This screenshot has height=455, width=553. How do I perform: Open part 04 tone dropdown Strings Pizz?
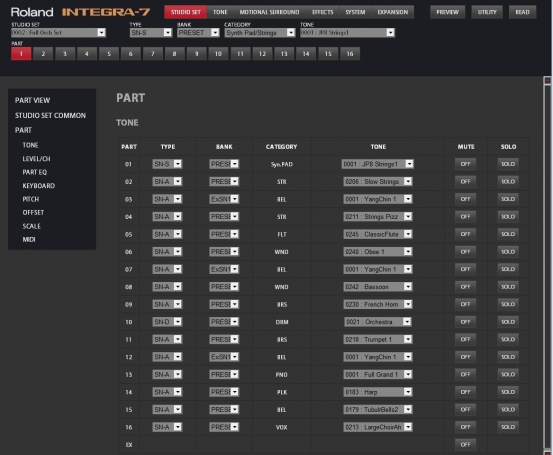(x=377, y=217)
